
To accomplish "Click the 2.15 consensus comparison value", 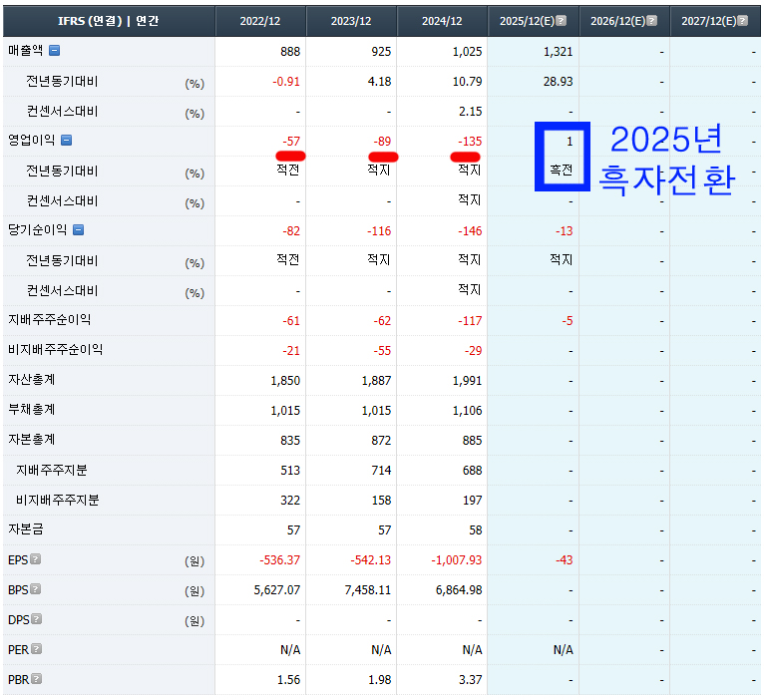I will (x=471, y=112).
